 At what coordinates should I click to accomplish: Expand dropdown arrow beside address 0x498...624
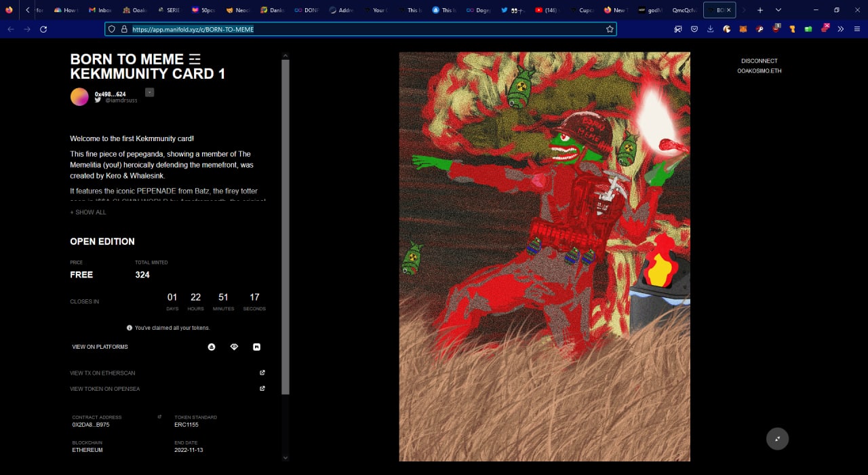click(149, 92)
